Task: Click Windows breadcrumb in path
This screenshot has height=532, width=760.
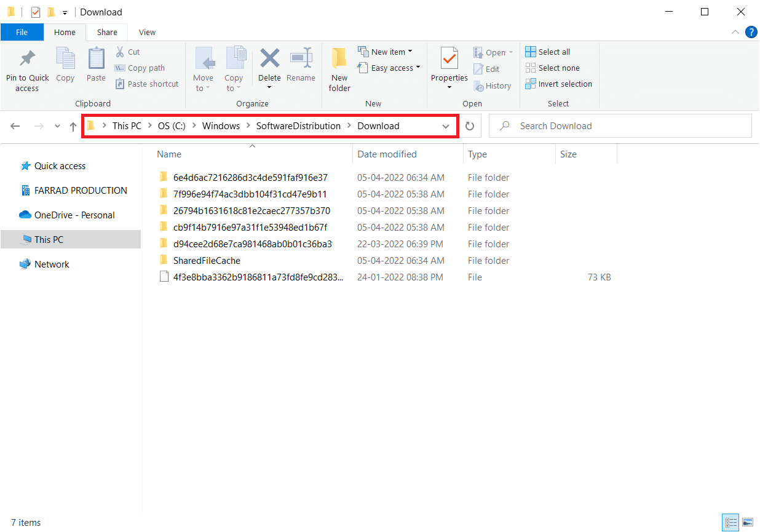Action: pyautogui.click(x=221, y=126)
